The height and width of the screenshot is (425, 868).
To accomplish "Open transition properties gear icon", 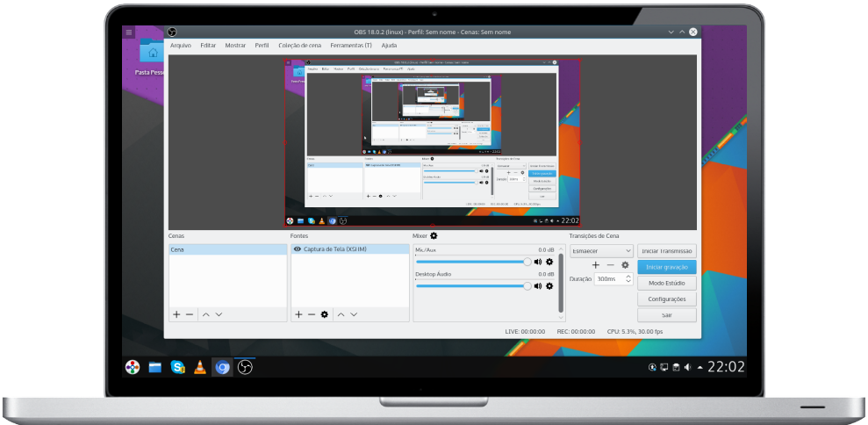I will [x=625, y=265].
